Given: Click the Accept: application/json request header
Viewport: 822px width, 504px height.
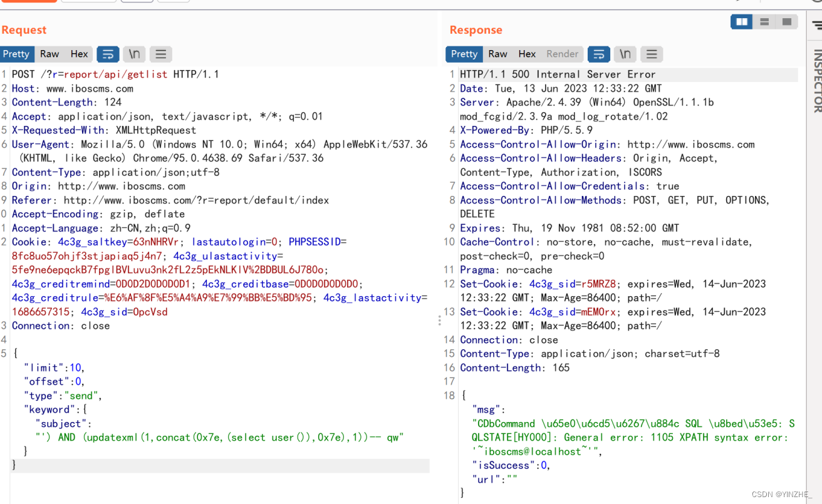Looking at the screenshot, I should click(x=167, y=116).
